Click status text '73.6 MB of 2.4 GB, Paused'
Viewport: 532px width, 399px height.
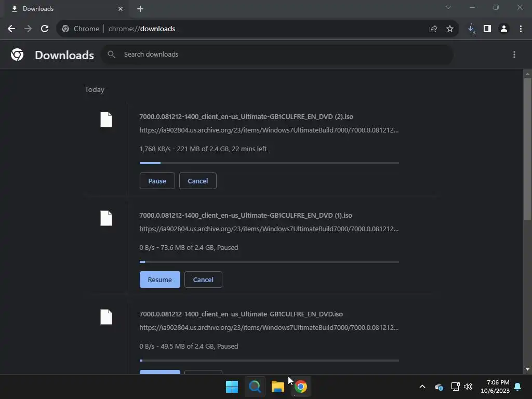[199, 248]
